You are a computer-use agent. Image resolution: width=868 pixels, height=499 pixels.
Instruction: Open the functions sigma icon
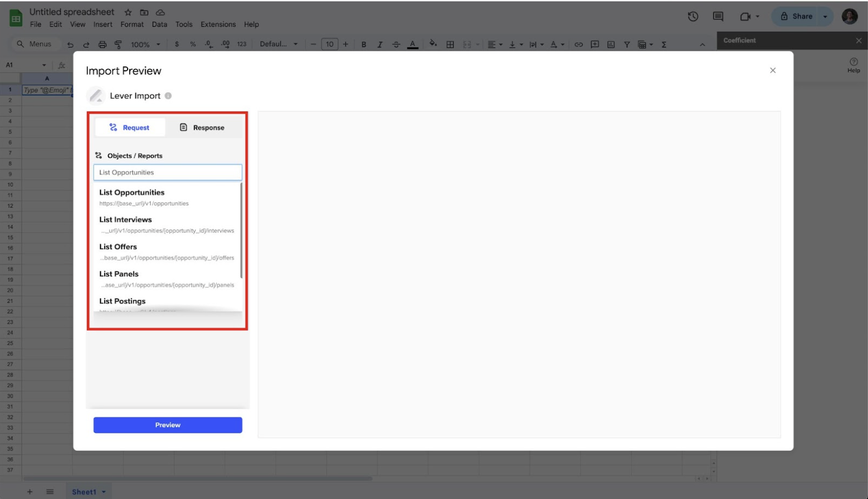point(664,45)
